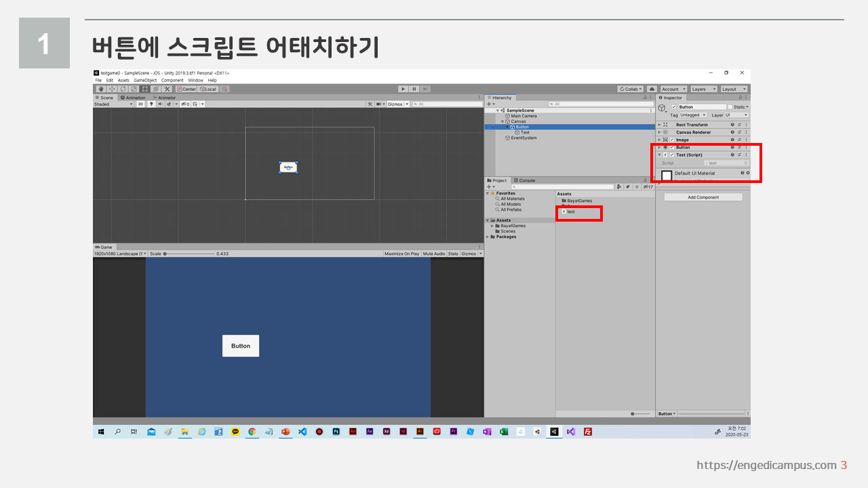Disable the Test (Script) component checkbox

[x=672, y=155]
